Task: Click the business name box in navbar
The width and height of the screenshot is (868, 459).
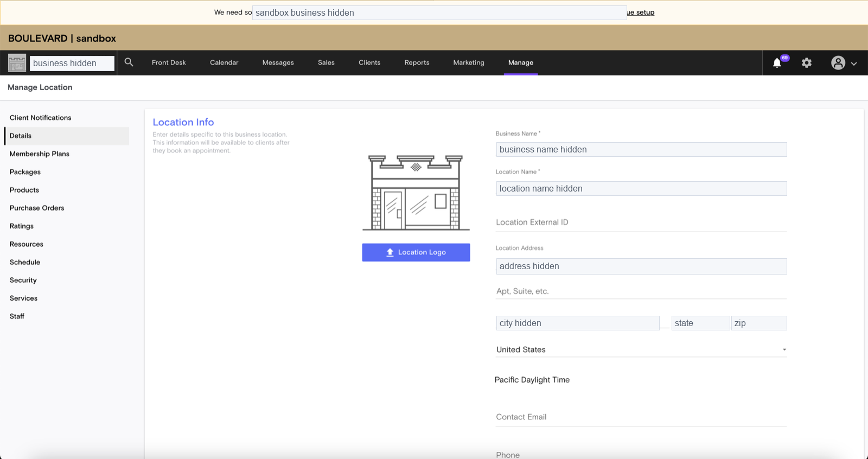Action: coord(72,63)
